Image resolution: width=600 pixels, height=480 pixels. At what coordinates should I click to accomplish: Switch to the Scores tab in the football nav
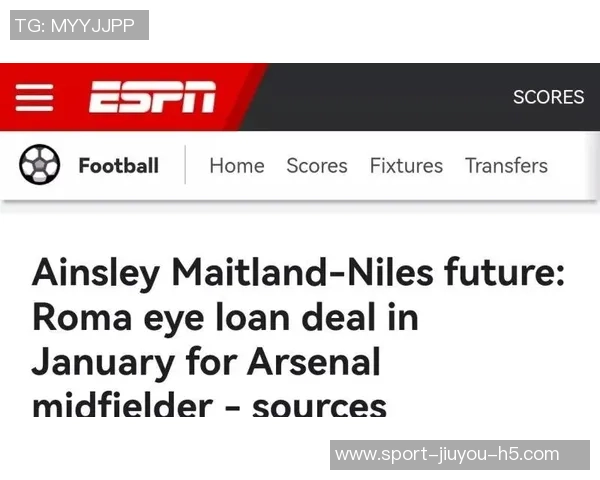317,166
